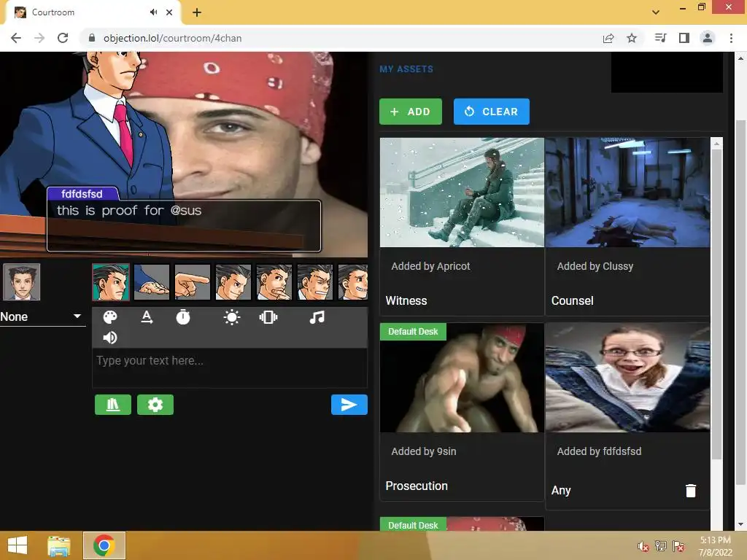Add a new asset with ADD
The width and height of the screenshot is (747, 560).
click(x=411, y=112)
